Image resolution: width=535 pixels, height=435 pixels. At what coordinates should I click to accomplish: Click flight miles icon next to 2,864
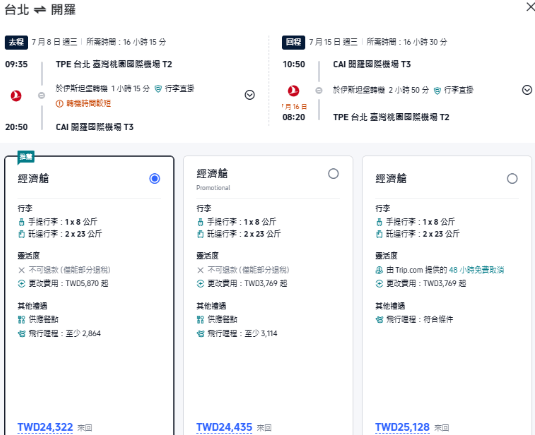pos(21,334)
